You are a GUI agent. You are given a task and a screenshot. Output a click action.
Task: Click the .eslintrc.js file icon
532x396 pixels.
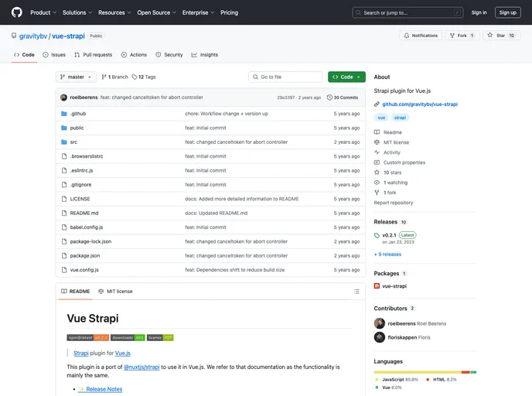(63, 171)
